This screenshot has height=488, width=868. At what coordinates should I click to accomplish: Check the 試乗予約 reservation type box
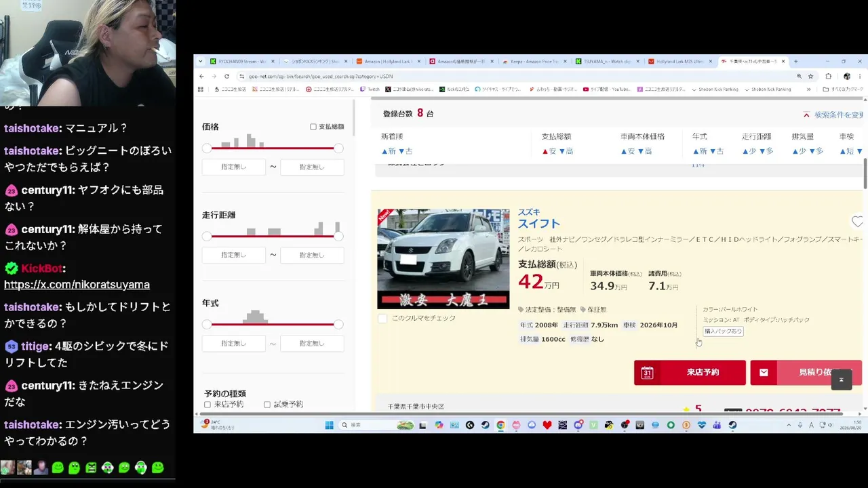pyautogui.click(x=267, y=405)
